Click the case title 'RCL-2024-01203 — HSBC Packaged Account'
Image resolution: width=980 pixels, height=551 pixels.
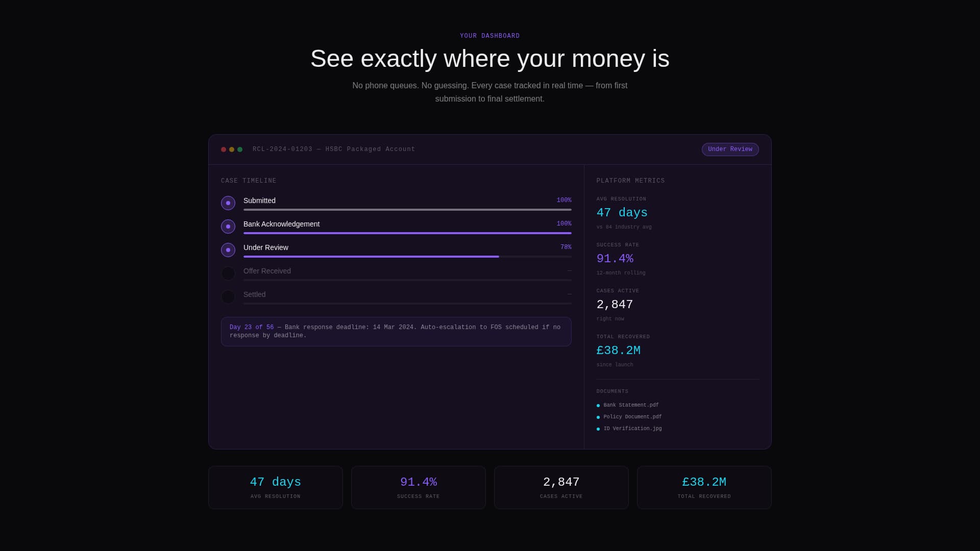(334, 149)
